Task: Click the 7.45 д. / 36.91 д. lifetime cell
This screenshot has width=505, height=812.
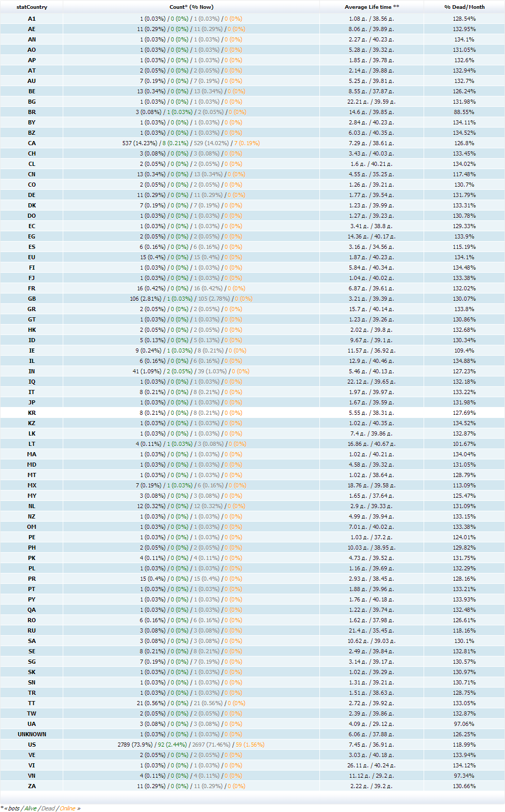Action: pyautogui.click(x=371, y=745)
